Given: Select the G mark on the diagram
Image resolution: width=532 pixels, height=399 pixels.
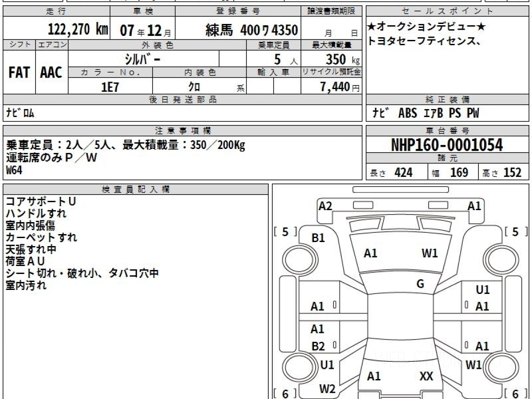Looking at the screenshot, I should (420, 284).
